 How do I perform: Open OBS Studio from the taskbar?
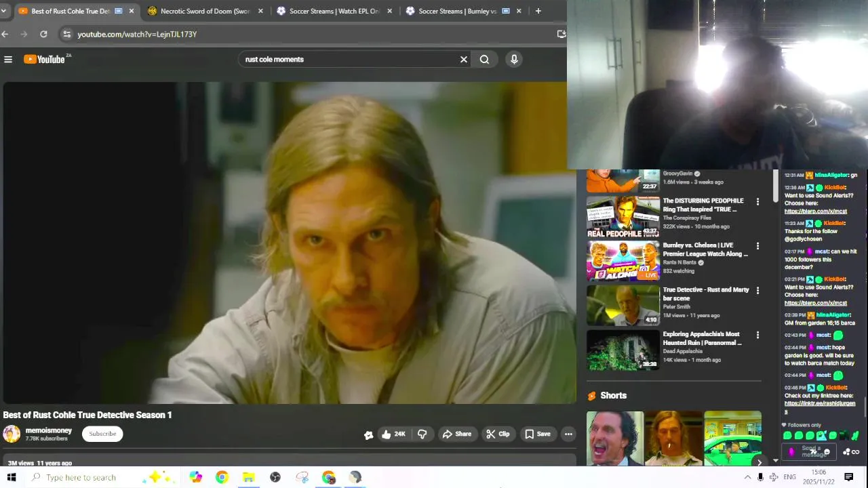point(275,477)
